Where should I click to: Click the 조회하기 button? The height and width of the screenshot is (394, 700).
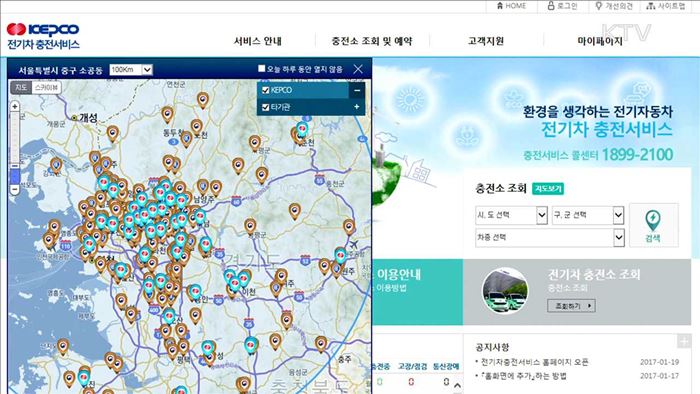point(571,306)
